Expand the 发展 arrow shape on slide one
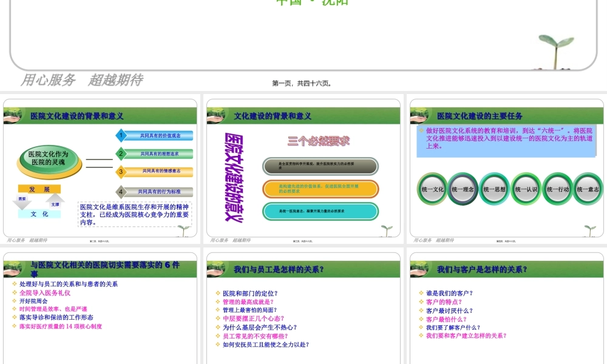Screen dimensions: 607x364 pyautogui.click(x=39, y=189)
